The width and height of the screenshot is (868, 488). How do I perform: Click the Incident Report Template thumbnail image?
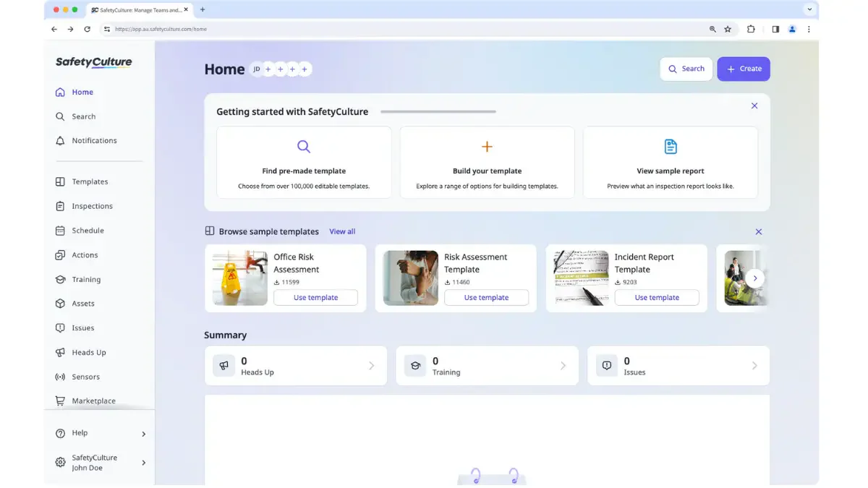(x=581, y=278)
